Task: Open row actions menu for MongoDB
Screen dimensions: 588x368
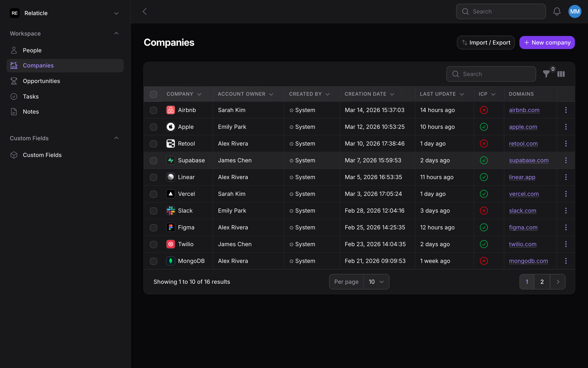Action: (x=566, y=261)
